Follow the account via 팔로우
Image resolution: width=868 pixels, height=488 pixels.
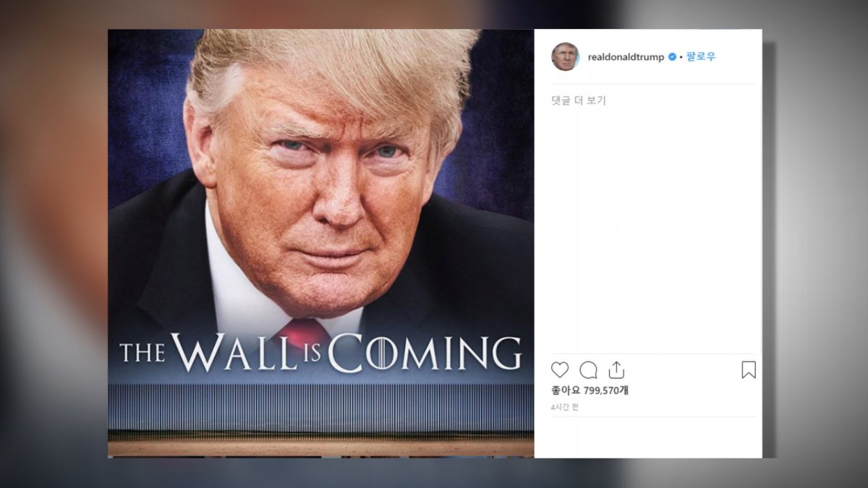click(x=701, y=56)
